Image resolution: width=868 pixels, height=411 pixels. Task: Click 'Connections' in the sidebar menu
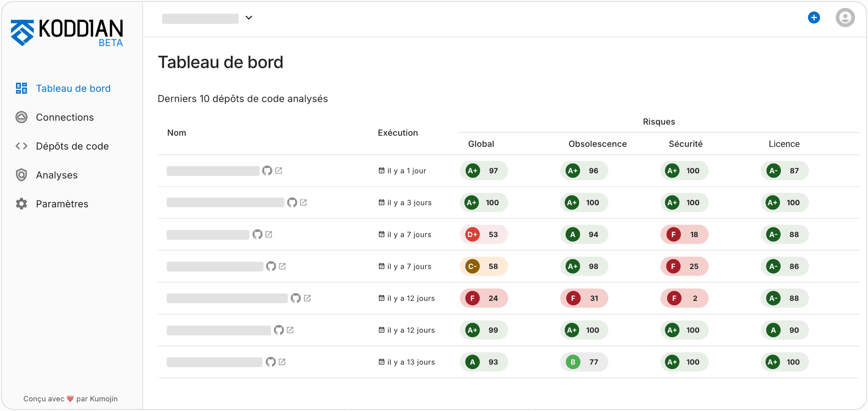65,117
